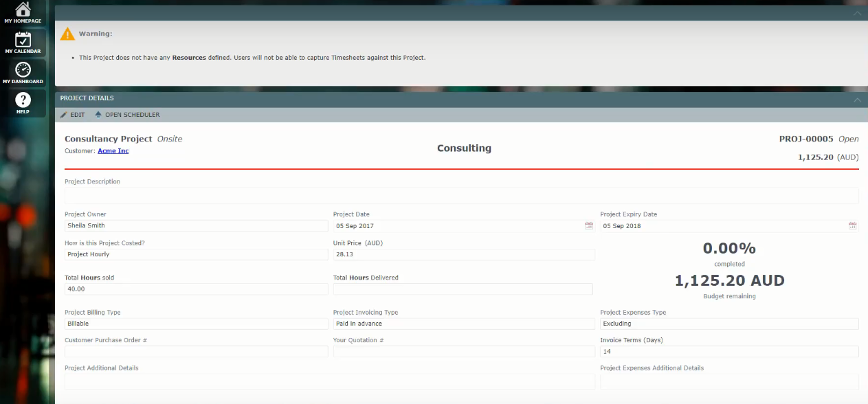The height and width of the screenshot is (404, 868).
Task: Open the Project Expenses Type dropdown
Action: [728, 323]
